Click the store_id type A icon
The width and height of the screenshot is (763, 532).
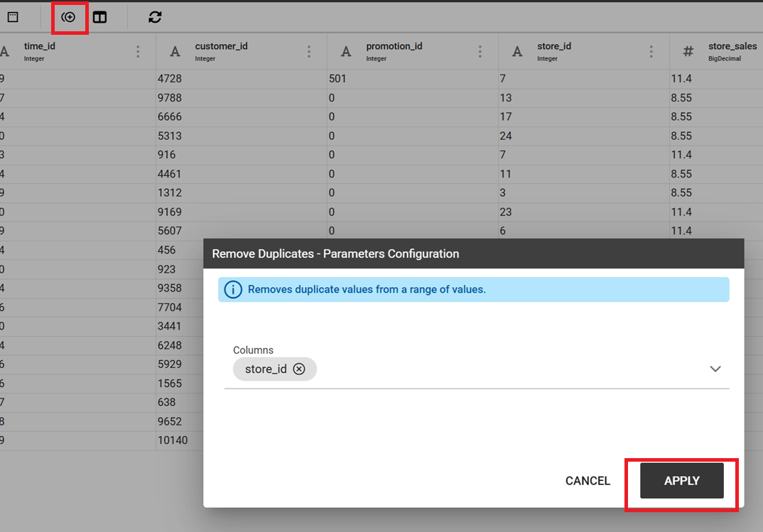(x=517, y=52)
